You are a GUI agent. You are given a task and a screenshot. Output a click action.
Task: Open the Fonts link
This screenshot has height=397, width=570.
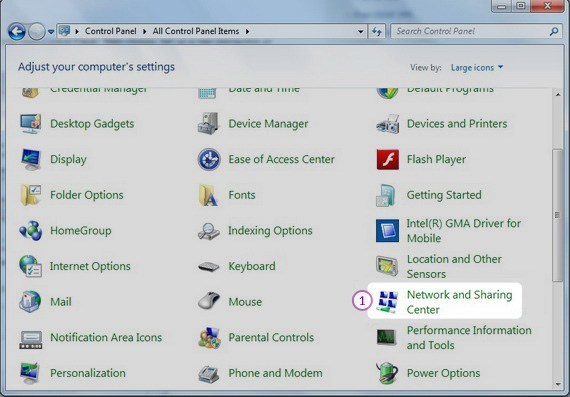(x=242, y=195)
